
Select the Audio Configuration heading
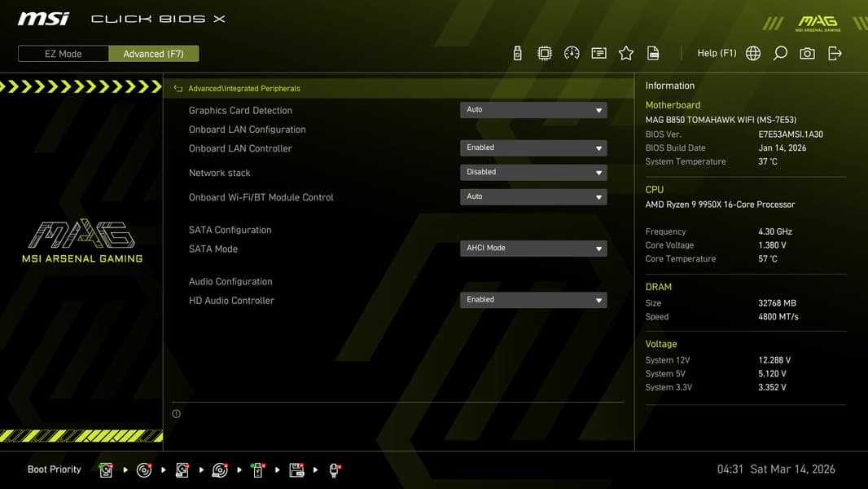click(x=230, y=281)
